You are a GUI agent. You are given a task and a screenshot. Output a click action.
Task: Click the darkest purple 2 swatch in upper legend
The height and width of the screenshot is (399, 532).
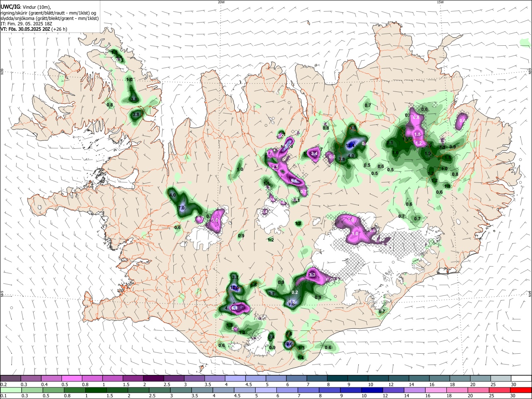153,378
